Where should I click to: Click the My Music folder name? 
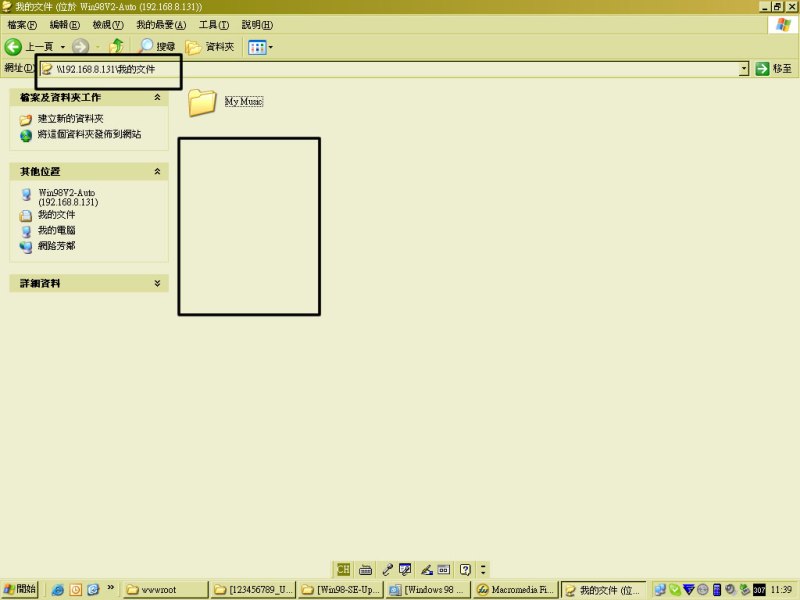click(x=244, y=102)
